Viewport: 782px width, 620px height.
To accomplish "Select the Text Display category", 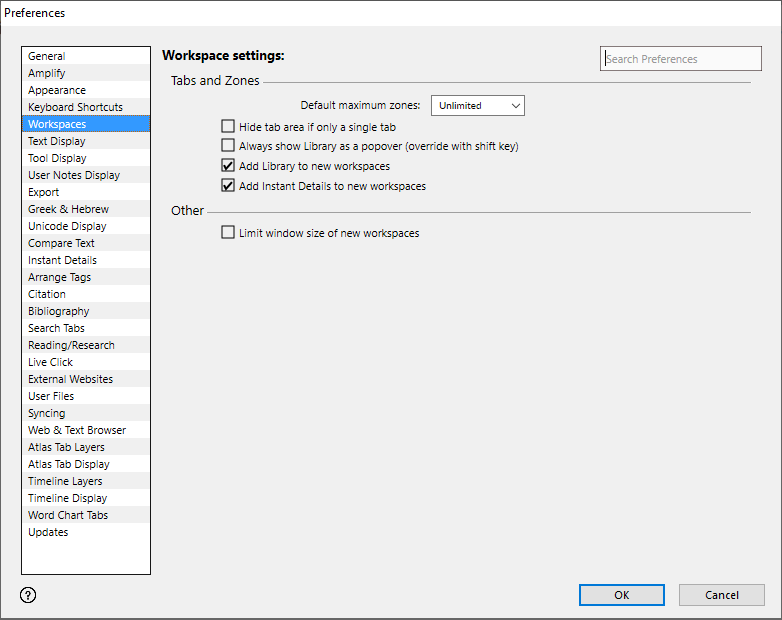I will [57, 141].
